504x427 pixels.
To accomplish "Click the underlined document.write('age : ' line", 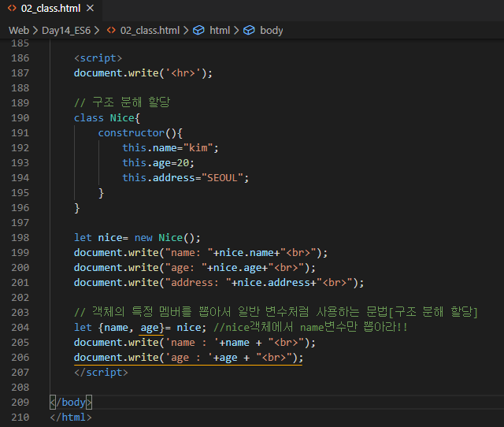I will [188, 358].
